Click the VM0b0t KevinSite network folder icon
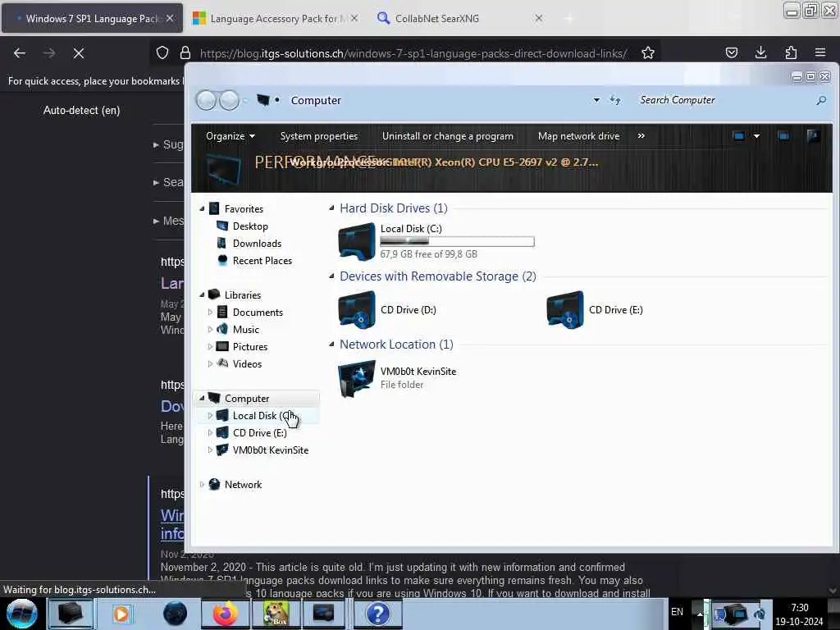The height and width of the screenshot is (630, 840). pyautogui.click(x=357, y=379)
